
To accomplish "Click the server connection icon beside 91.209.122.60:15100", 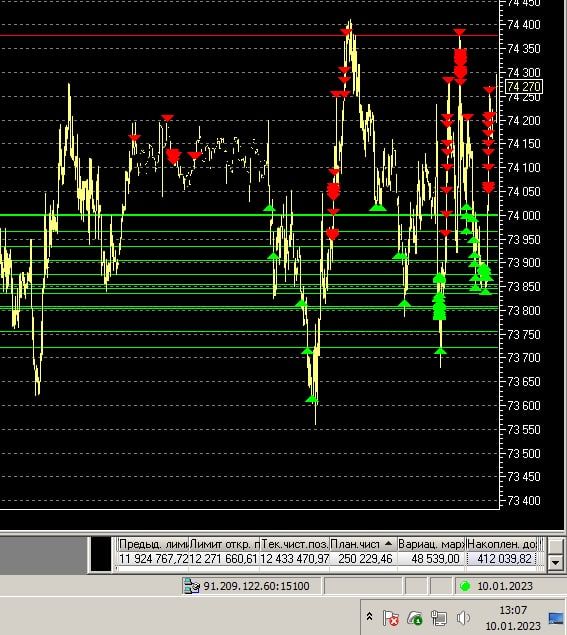I will coord(192,586).
